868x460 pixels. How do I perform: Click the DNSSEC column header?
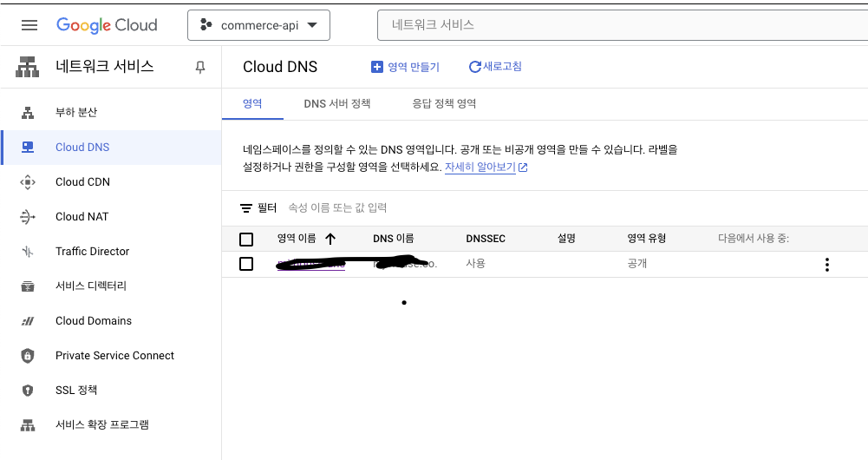(x=486, y=239)
